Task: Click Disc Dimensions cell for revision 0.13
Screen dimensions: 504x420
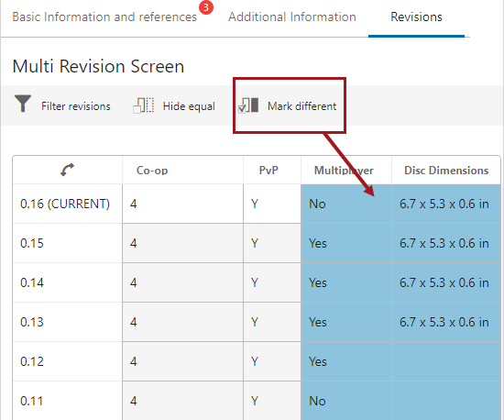Action: coord(446,322)
